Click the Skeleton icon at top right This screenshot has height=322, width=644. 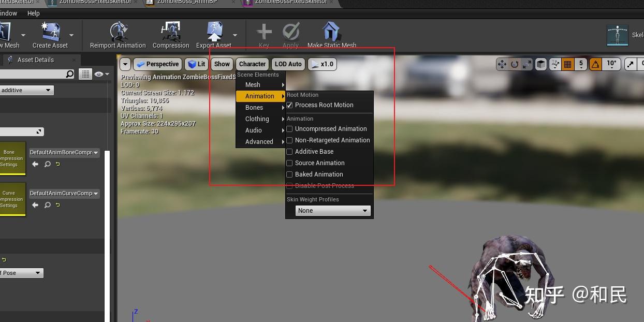click(618, 35)
